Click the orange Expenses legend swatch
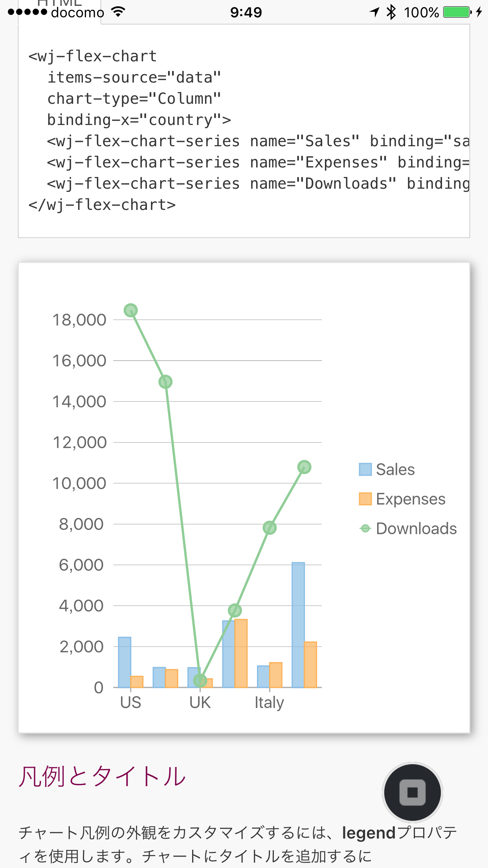Screen dimensions: 488x868 click(365, 499)
